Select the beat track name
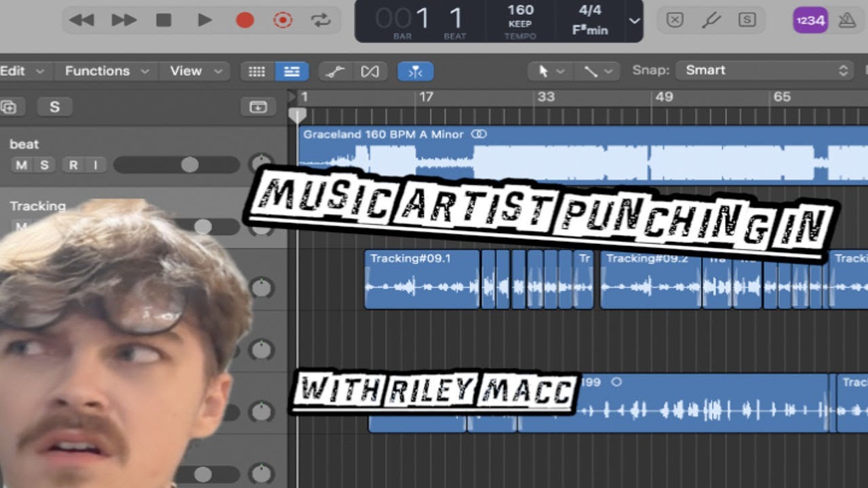The image size is (868, 488). click(24, 144)
